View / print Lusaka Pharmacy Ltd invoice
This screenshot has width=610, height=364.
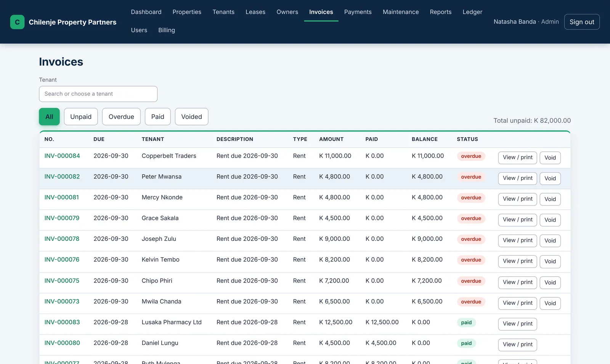click(x=517, y=324)
